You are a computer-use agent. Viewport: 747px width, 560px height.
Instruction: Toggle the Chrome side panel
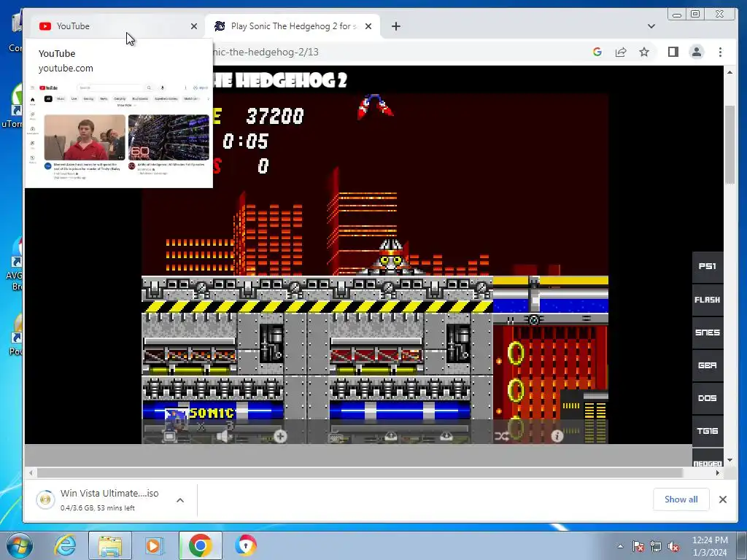[673, 52]
